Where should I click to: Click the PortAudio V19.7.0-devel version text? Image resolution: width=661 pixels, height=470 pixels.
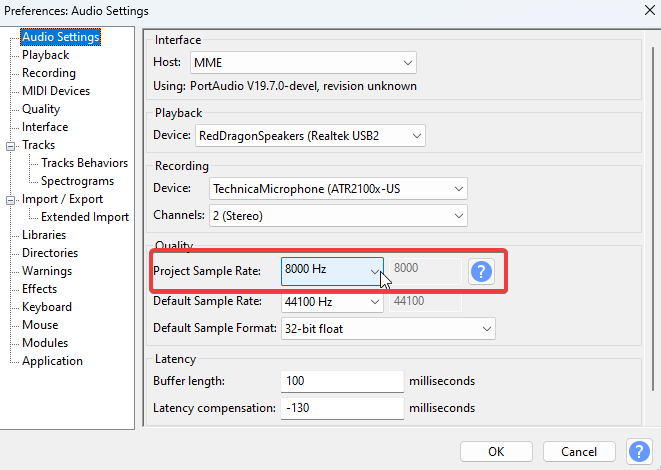pyautogui.click(x=303, y=86)
